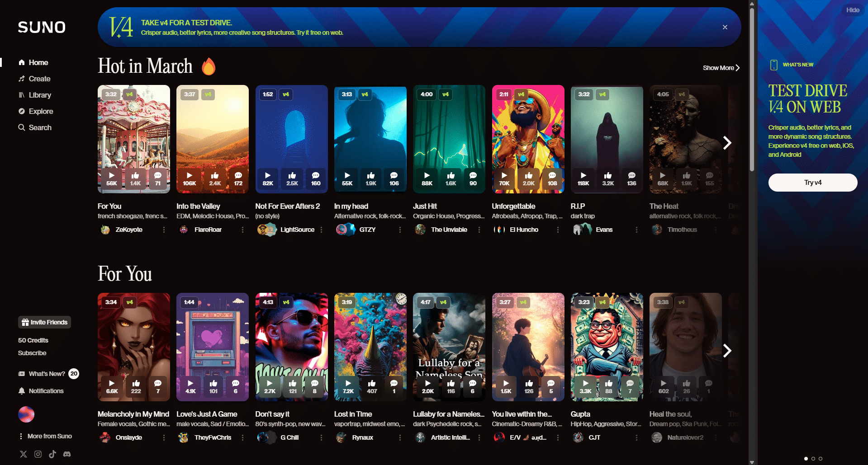Open Suno's Instagram page
Image resolution: width=868 pixels, height=465 pixels.
(38, 454)
